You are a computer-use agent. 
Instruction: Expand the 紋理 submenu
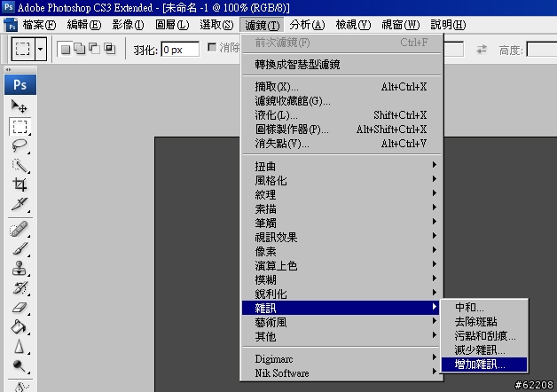[x=341, y=194]
